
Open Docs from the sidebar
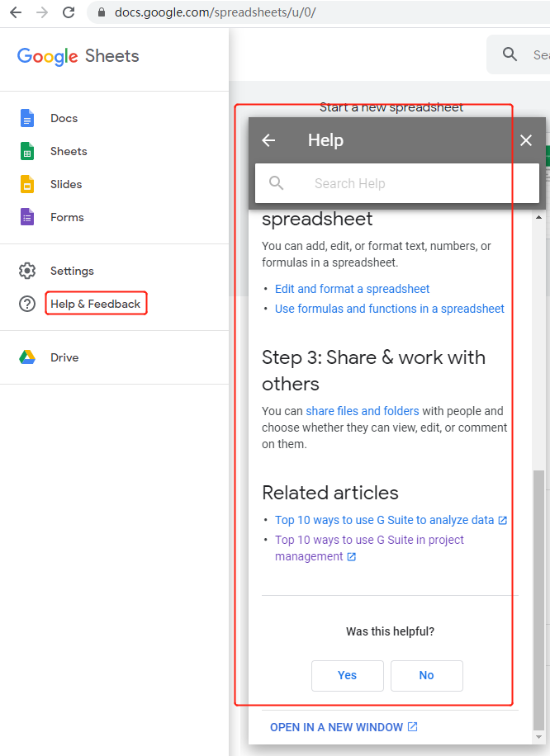[64, 118]
